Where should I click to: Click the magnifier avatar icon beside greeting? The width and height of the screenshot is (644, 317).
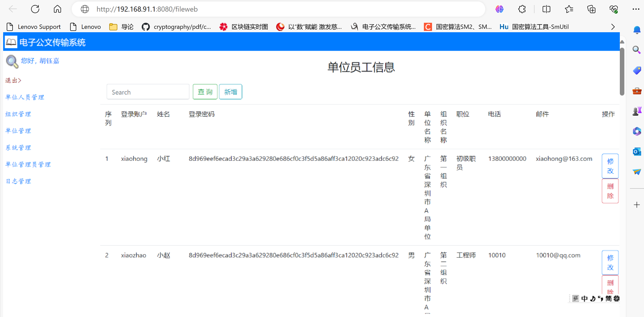coord(12,61)
